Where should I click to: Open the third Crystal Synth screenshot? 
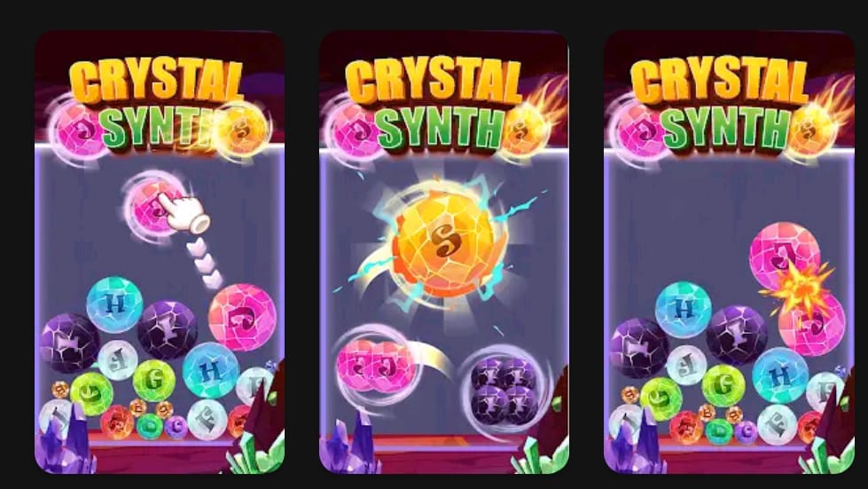coord(729,252)
